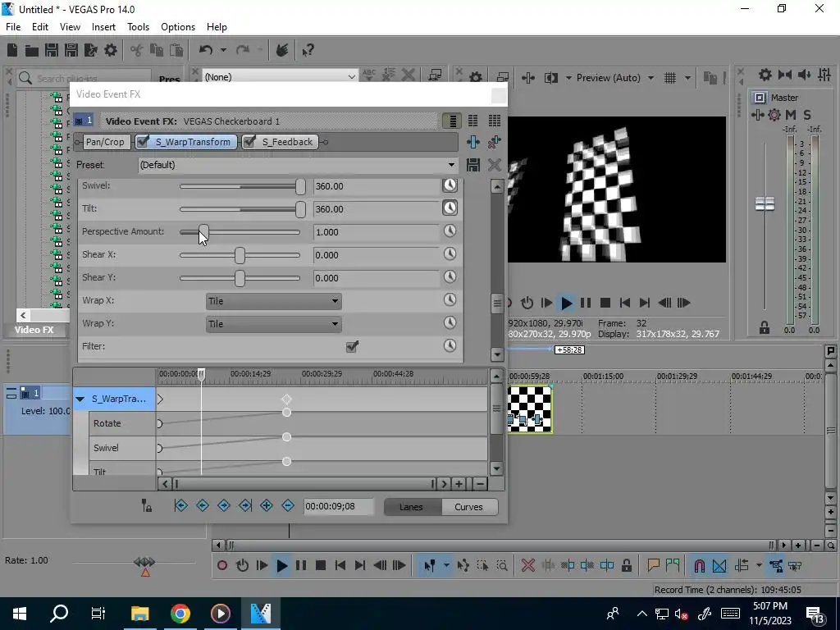Delete keyframe with the minus diamond

tap(288, 505)
